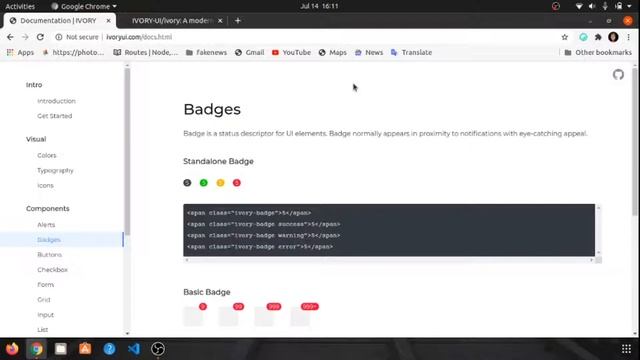The image size is (640, 360).
Task: Click the 999+ basic badge
Action: (x=310, y=307)
